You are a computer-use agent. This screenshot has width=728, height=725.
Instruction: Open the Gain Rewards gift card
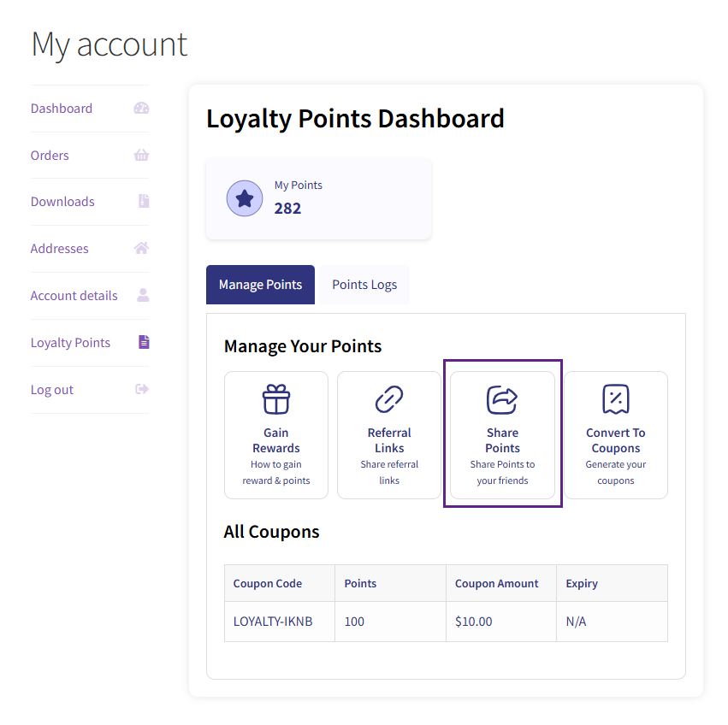pos(276,434)
